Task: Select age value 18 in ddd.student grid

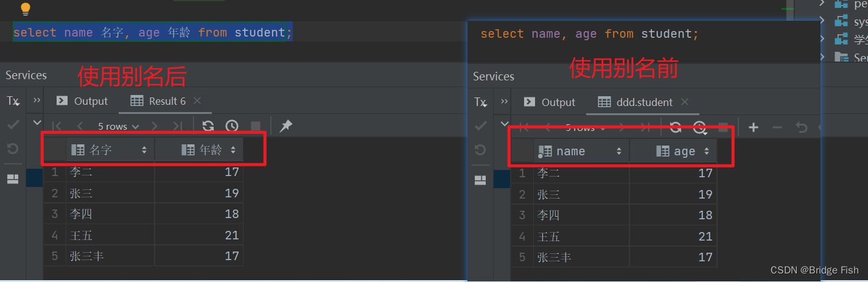Action: coord(673,215)
